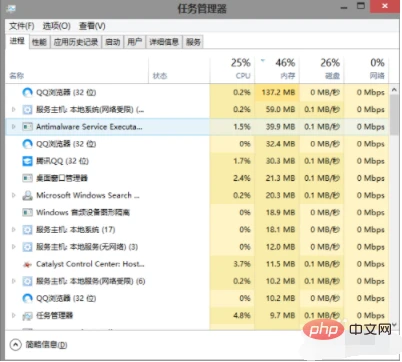
Task: Click the 1.7% CPU cell
Action: [x=232, y=161]
